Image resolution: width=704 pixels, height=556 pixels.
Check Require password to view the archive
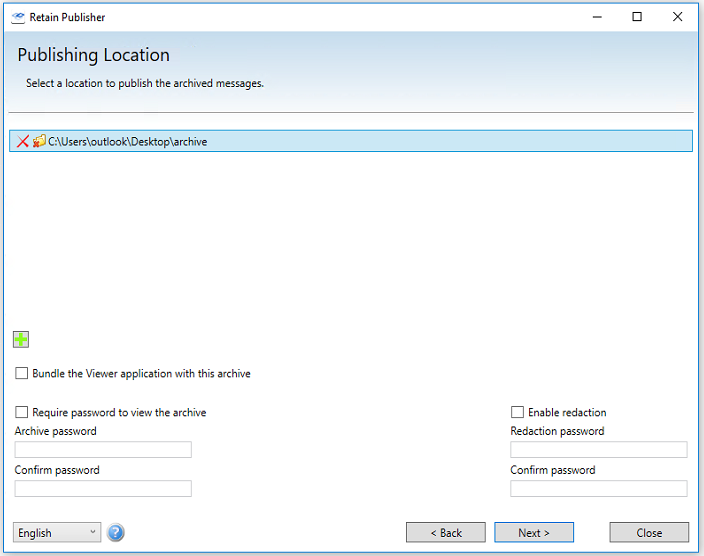pyautogui.click(x=22, y=412)
